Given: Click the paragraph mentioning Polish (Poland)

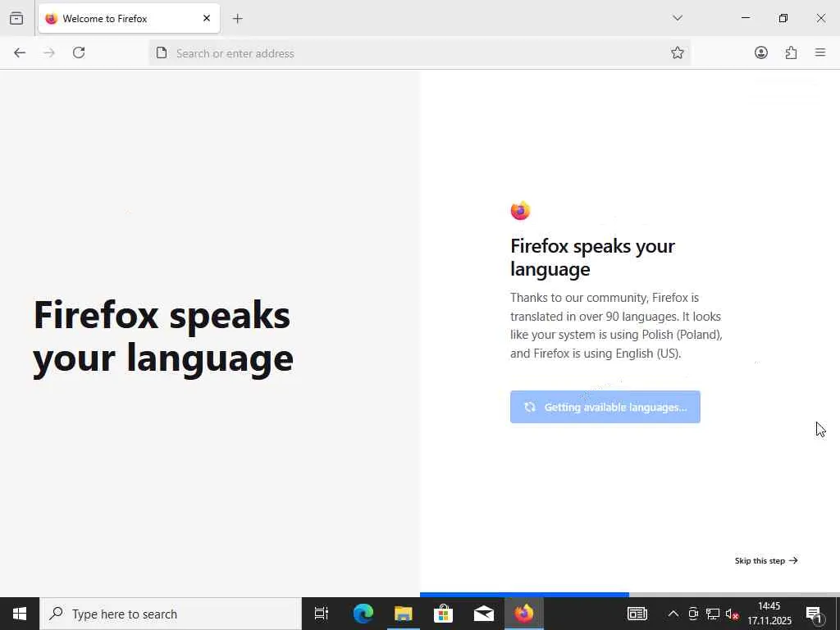Looking at the screenshot, I should [x=616, y=325].
